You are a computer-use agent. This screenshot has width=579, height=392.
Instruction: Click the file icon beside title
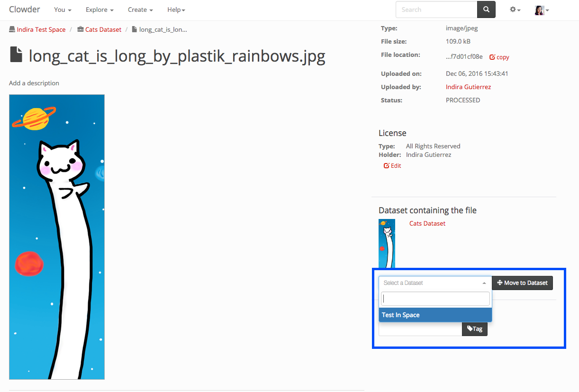coord(17,55)
